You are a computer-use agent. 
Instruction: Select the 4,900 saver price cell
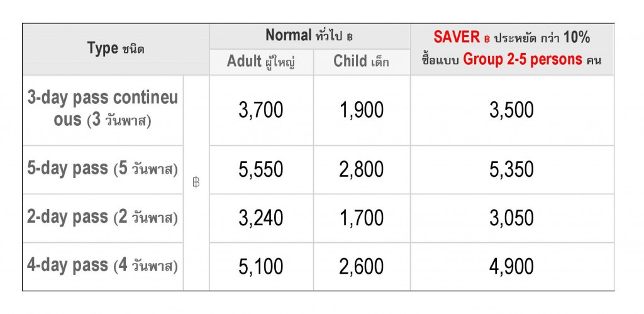tap(512, 267)
